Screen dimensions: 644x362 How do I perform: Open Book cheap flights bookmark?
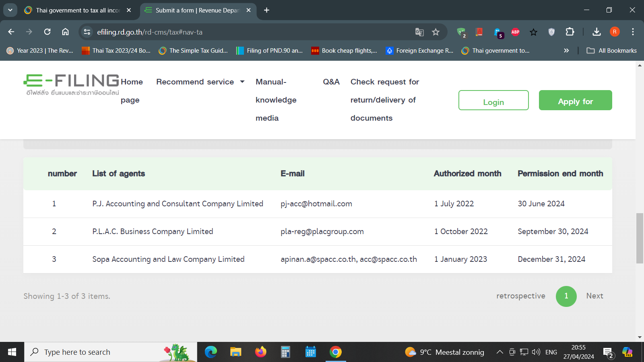[x=344, y=50]
